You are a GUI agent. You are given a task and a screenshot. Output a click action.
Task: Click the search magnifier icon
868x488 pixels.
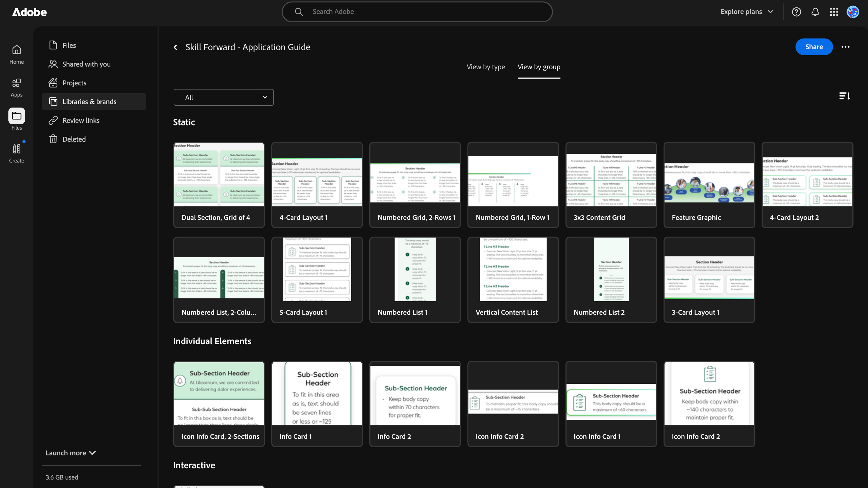(x=299, y=12)
